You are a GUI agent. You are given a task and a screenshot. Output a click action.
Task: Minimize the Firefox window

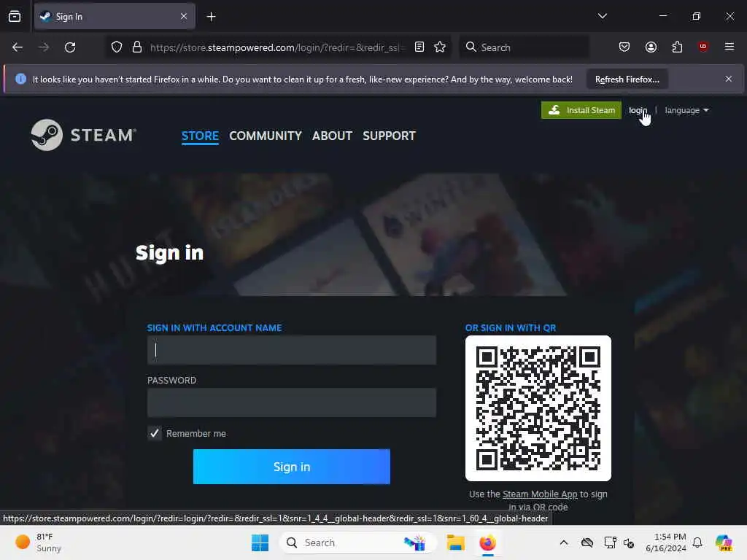(x=662, y=16)
